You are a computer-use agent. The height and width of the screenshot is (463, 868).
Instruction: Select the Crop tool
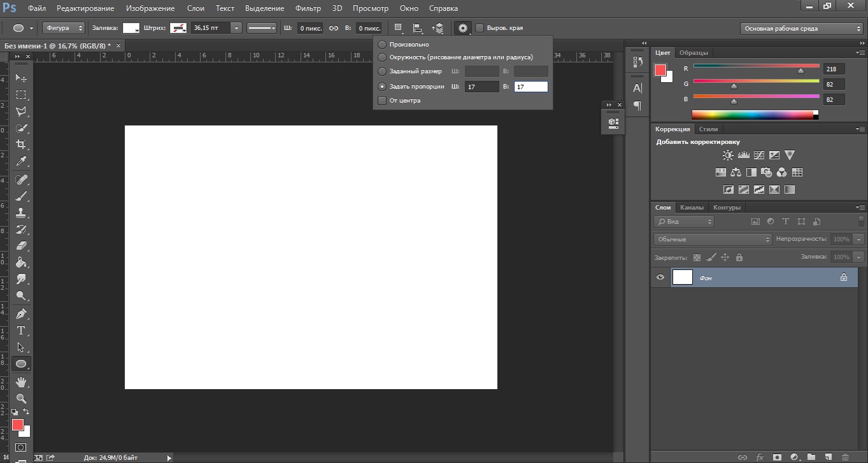click(21, 145)
